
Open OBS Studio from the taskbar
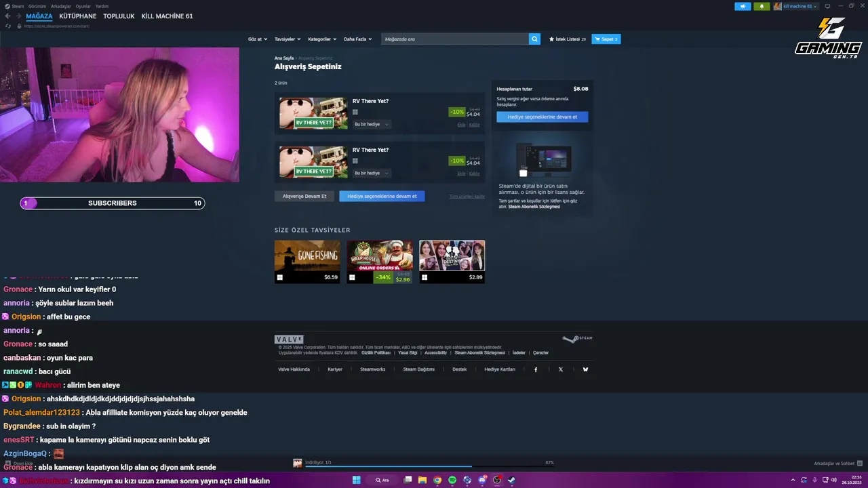click(497, 480)
